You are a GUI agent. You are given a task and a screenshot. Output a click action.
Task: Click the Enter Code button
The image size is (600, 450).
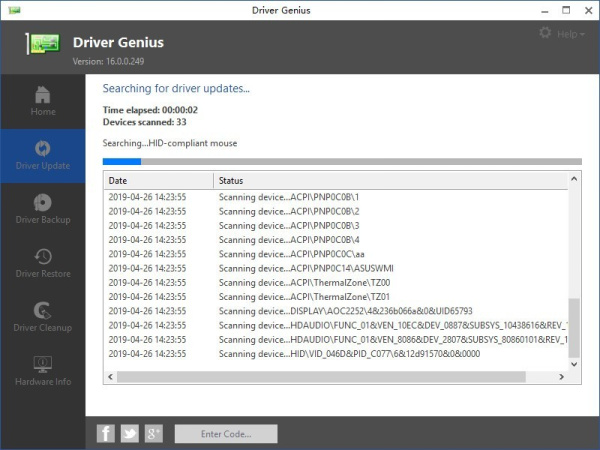(x=226, y=434)
